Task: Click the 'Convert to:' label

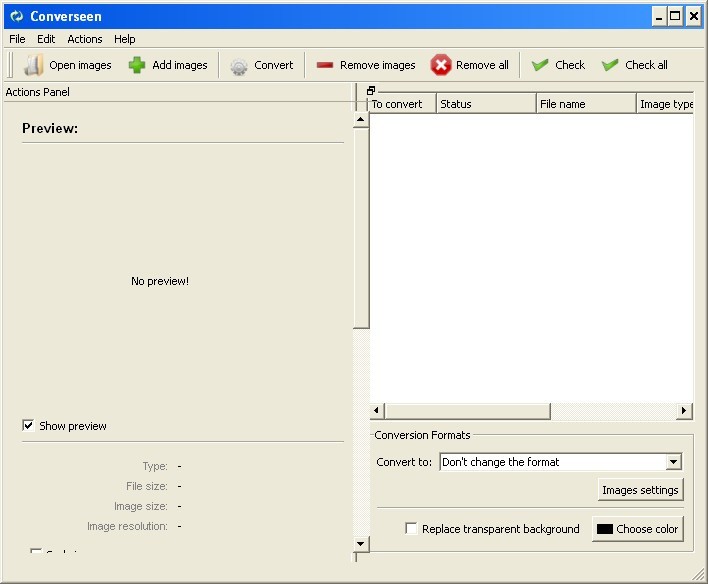Action: tap(404, 462)
